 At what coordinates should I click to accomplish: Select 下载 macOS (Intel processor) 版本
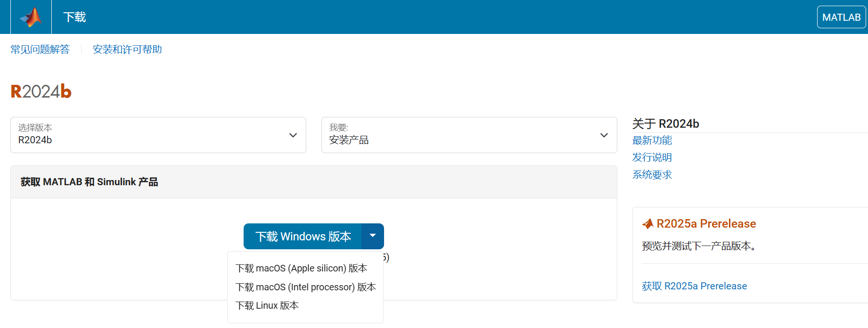click(305, 287)
